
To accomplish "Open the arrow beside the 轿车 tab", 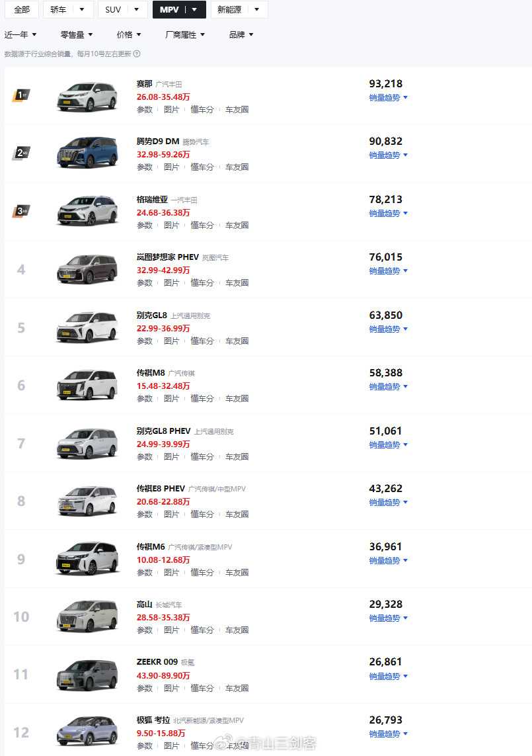I will pos(82,9).
